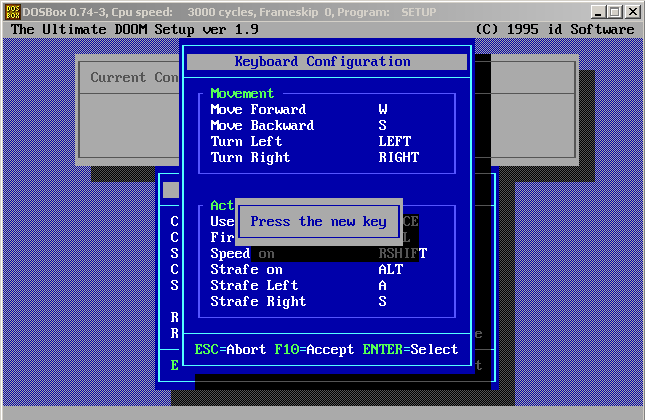The image size is (645, 420).
Task: Click the LEFT key value for Turn Left
Action: pos(394,141)
